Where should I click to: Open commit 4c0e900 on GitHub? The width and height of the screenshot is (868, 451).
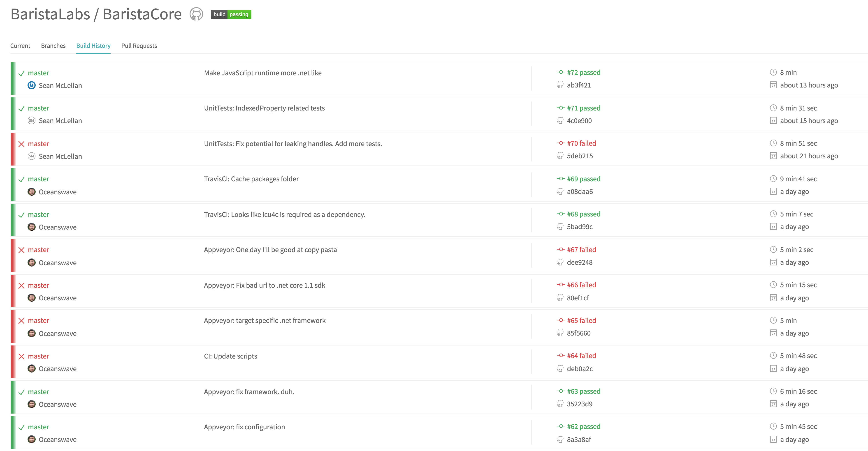click(579, 121)
